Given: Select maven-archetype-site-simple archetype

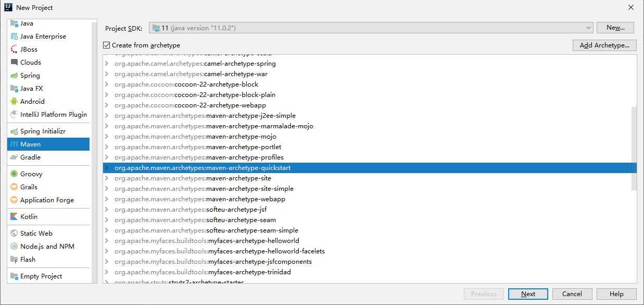Looking at the screenshot, I should [369, 189].
